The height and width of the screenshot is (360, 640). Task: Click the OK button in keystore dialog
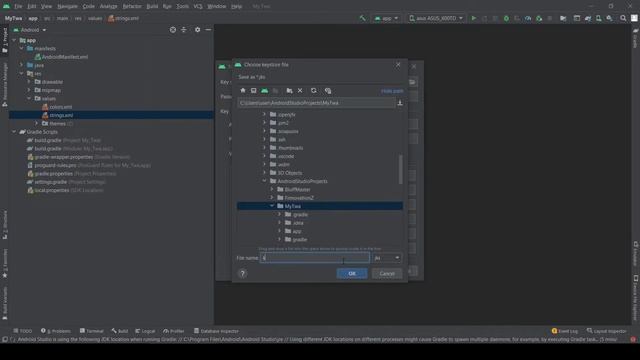[352, 273]
